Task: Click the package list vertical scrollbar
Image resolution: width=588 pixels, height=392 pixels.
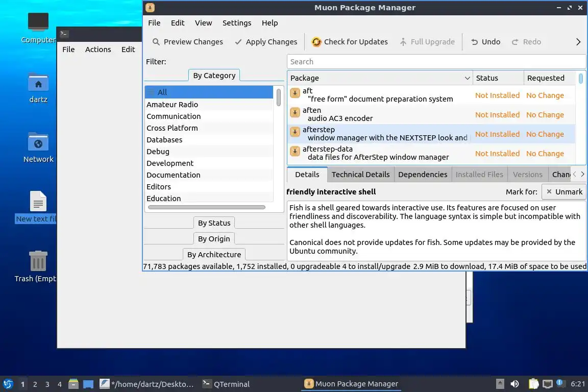Action: click(580, 79)
